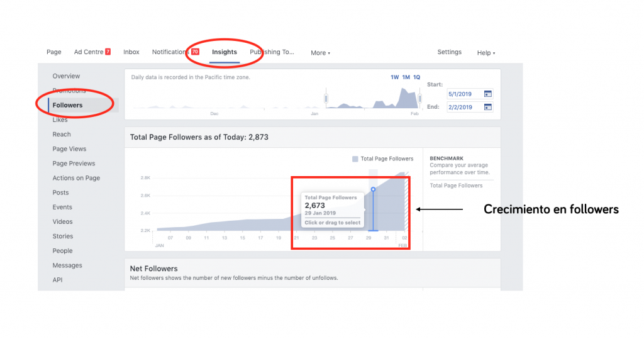Open calendar icon next to Start date
The height and width of the screenshot is (339, 644).
click(x=487, y=94)
